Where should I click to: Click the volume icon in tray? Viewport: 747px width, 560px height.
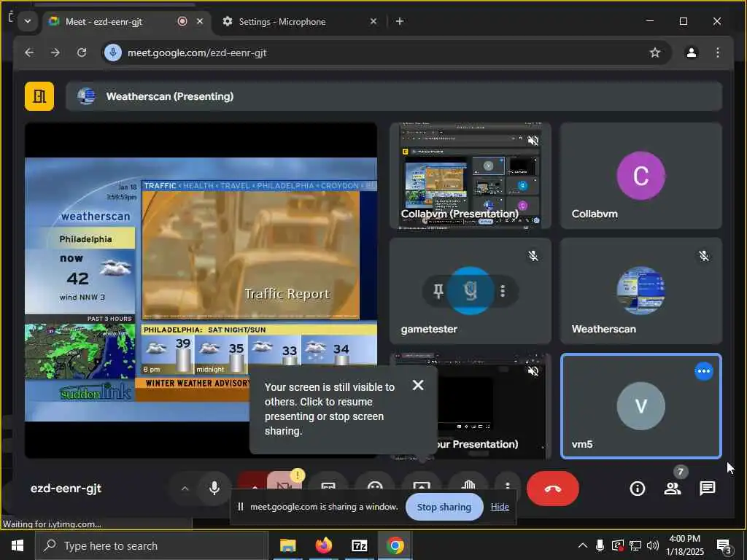(653, 545)
